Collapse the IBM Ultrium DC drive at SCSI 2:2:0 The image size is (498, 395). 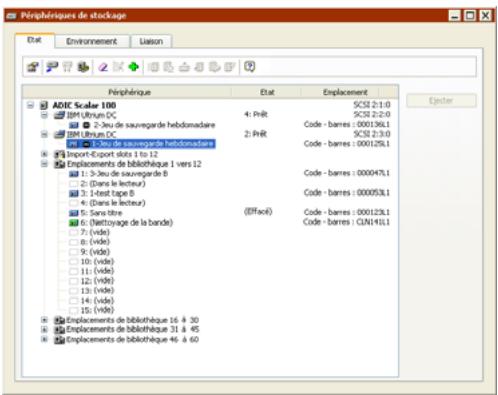44,115
